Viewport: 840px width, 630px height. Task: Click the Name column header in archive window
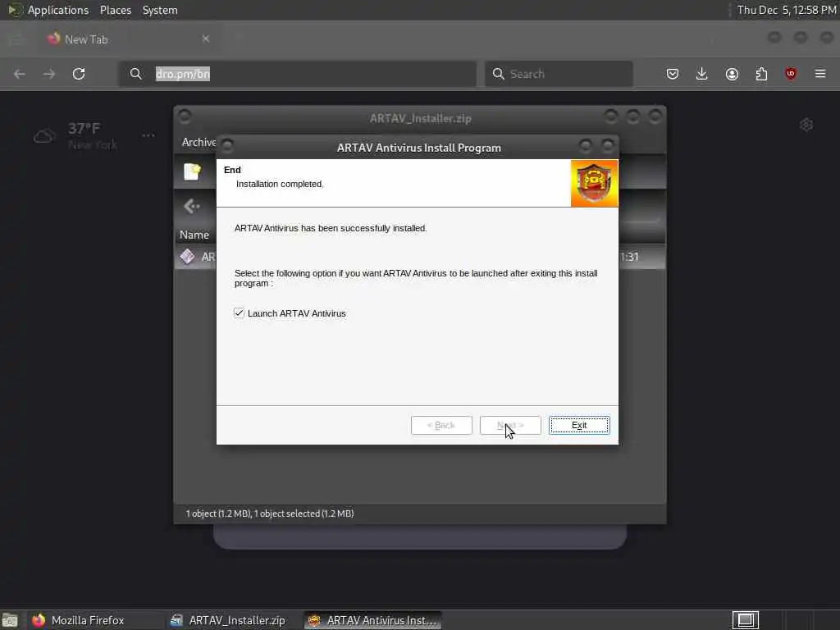point(194,235)
